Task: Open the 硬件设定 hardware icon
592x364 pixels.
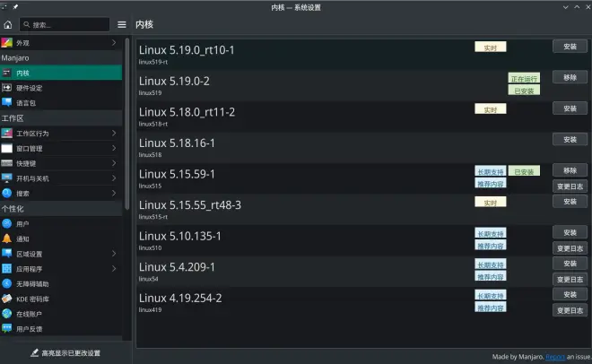Action: pos(7,88)
